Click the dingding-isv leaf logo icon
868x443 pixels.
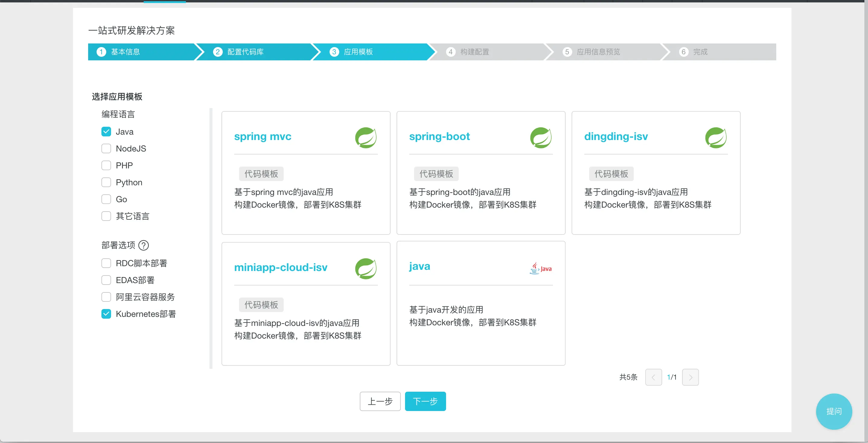click(716, 137)
